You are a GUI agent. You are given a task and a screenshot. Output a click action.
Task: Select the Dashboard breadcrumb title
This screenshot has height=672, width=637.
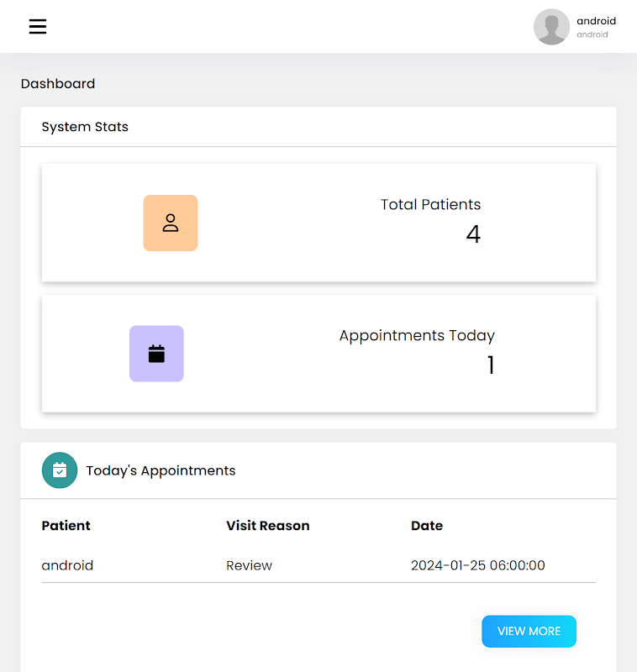58,84
